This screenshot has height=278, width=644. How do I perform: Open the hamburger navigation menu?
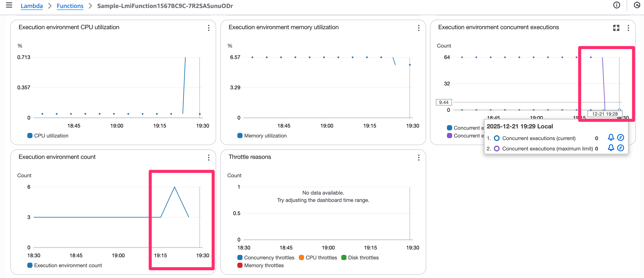[9, 5]
